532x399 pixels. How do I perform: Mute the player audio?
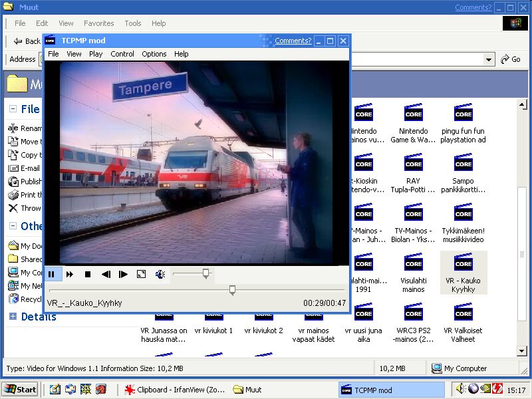pyautogui.click(x=160, y=274)
